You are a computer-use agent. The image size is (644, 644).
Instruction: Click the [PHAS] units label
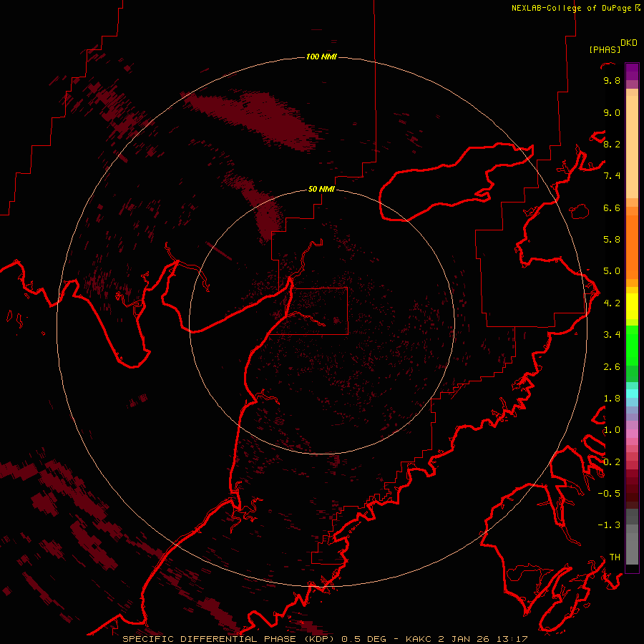coord(605,49)
